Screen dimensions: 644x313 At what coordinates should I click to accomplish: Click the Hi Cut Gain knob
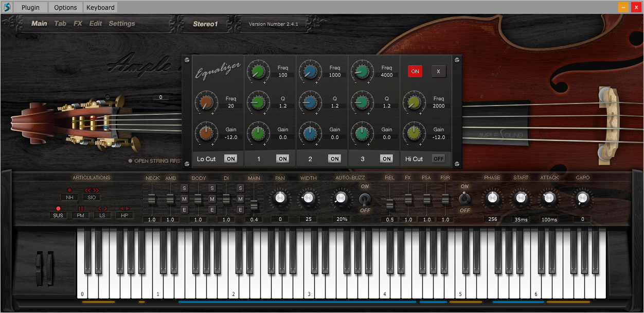click(x=414, y=133)
